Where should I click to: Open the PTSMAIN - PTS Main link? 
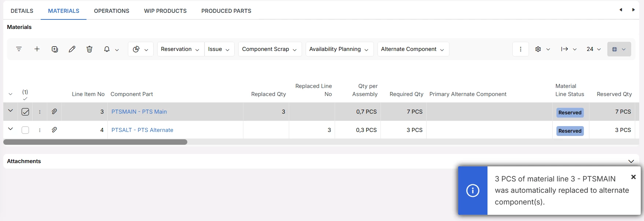139,112
